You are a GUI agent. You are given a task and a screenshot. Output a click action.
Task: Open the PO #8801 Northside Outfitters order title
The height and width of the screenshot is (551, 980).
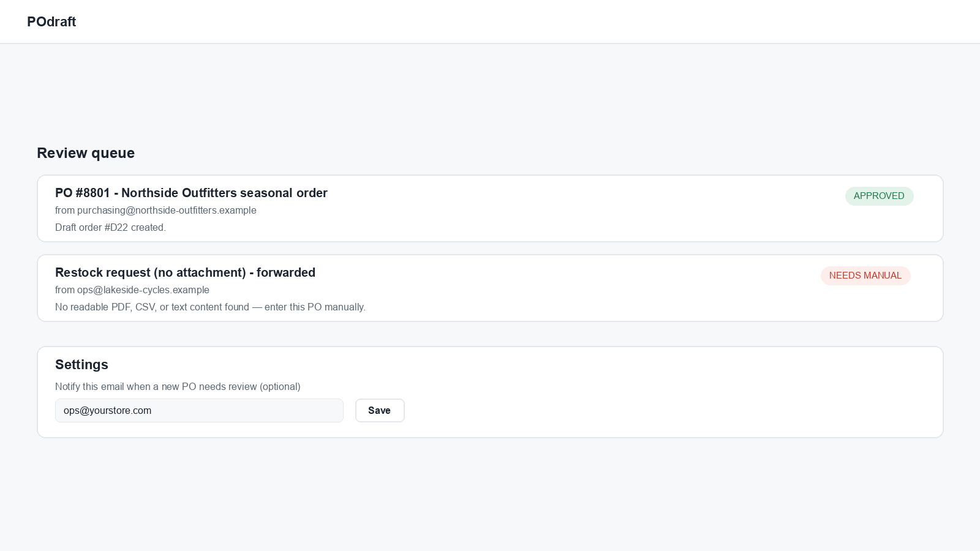point(191,193)
